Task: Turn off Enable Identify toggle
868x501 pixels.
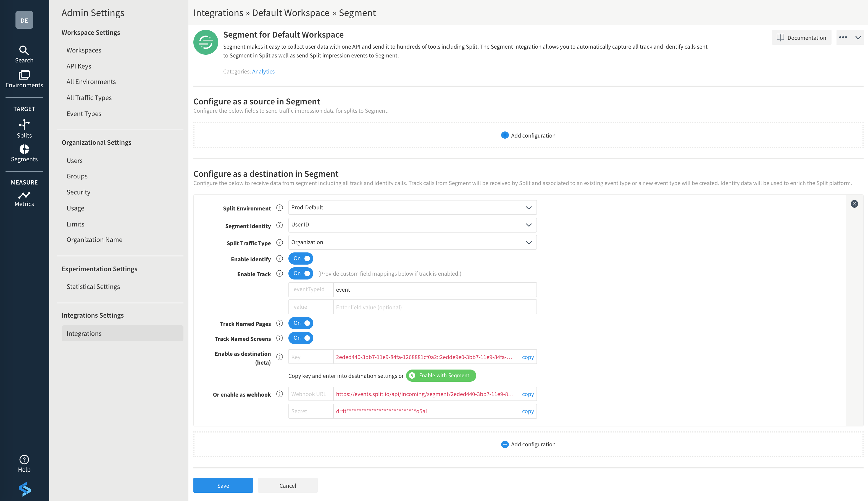Action: pos(301,259)
